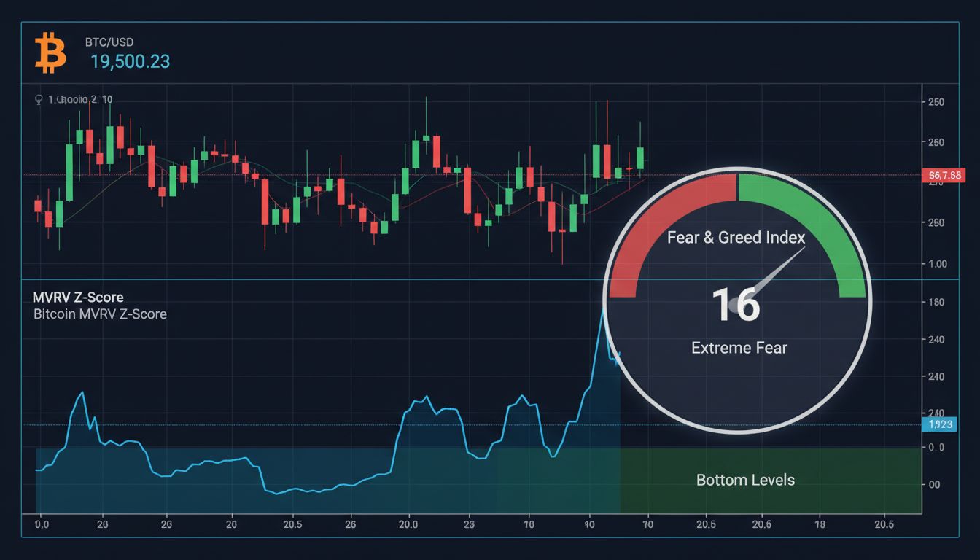Open the Bitcoin MVRV Z-Score subtitle
This screenshot has width=980, height=560.
[100, 314]
